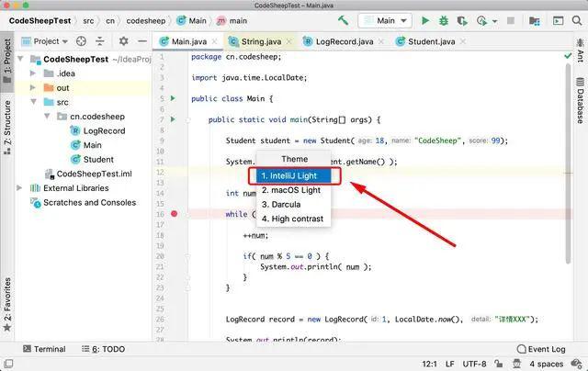Choose Darcula theme
The width and height of the screenshot is (588, 371).
294,204
